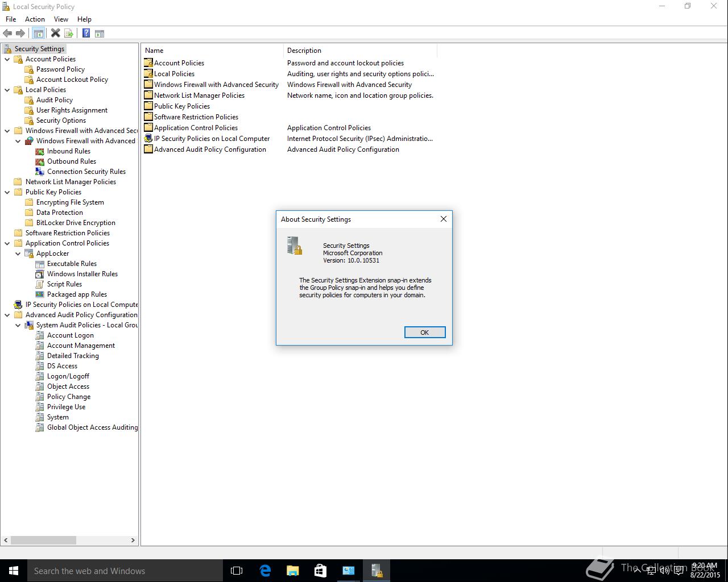Click the Windows Start button
Image resolution: width=728 pixels, height=582 pixels.
(x=14, y=571)
